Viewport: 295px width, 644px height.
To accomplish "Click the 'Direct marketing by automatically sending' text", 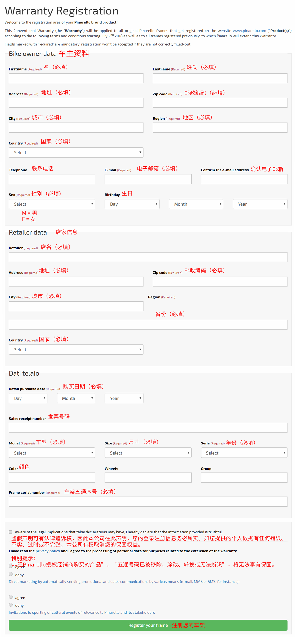I will pos(124,581).
